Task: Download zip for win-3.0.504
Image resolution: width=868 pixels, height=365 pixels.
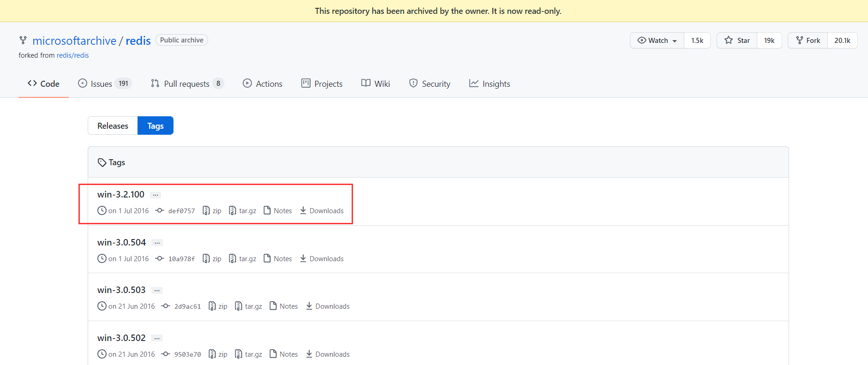Action: coord(212,259)
